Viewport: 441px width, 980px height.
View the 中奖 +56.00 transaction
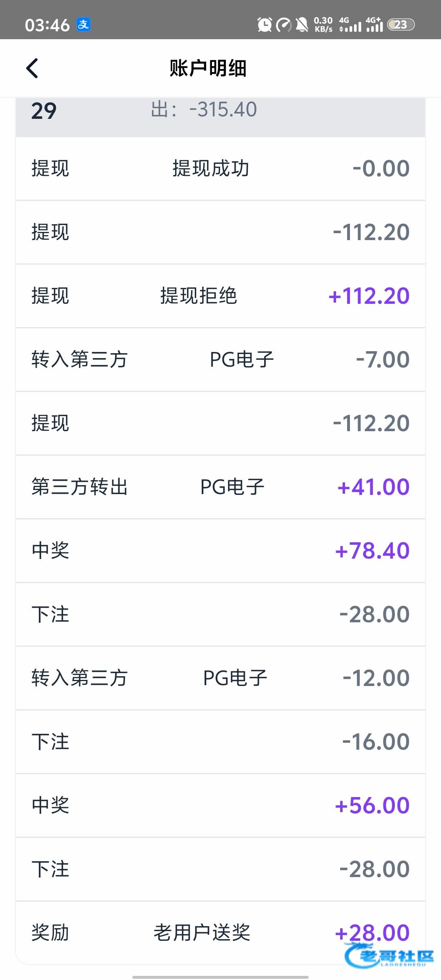point(220,805)
